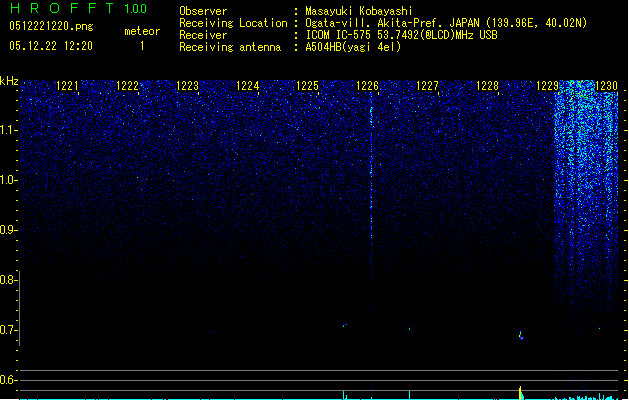Screen dimensions: 629x400
Task: Select the file name 0512221220.png
Action: pos(51,26)
